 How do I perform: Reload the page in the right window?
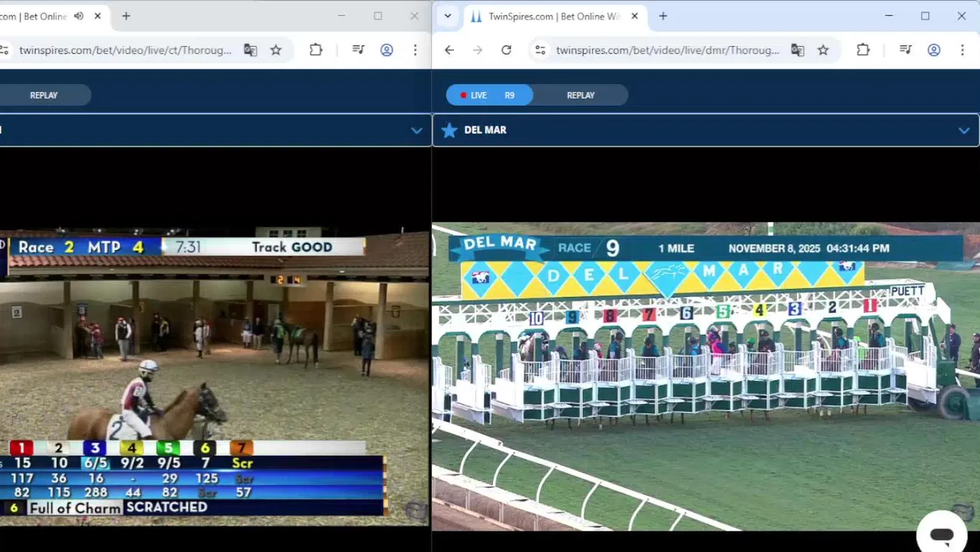click(x=506, y=50)
